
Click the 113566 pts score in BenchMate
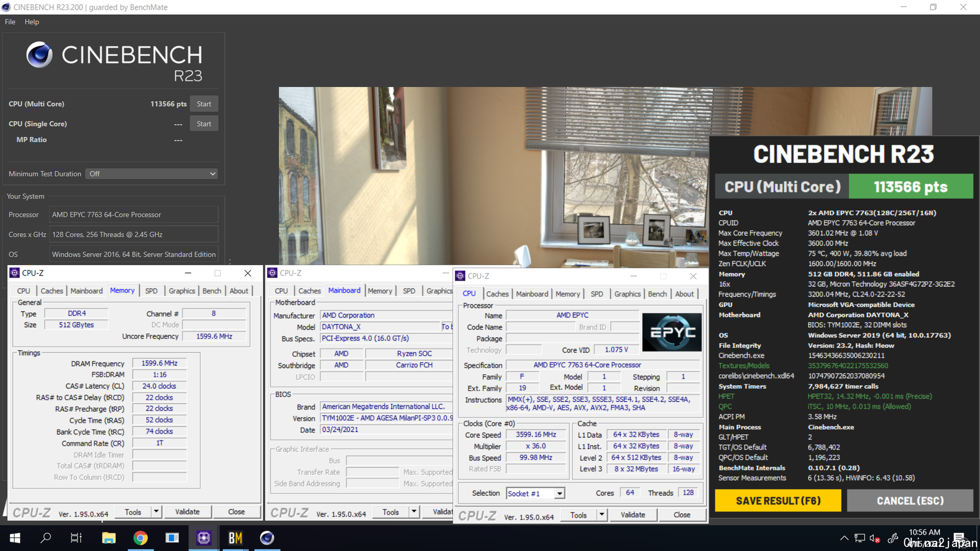(x=911, y=187)
